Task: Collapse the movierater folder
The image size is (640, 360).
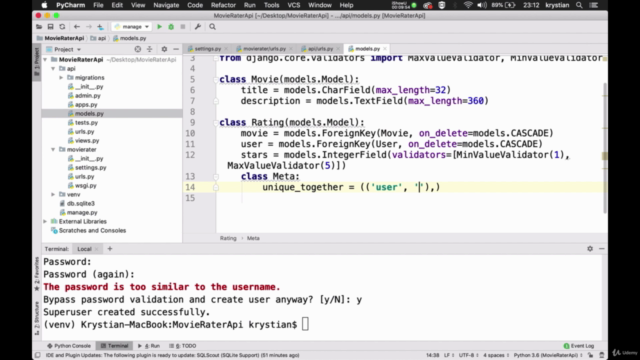Action: [x=53, y=149]
